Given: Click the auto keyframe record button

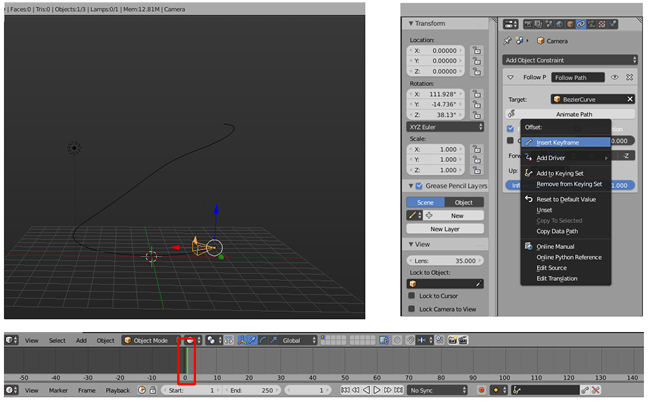Looking at the screenshot, I should [x=481, y=389].
